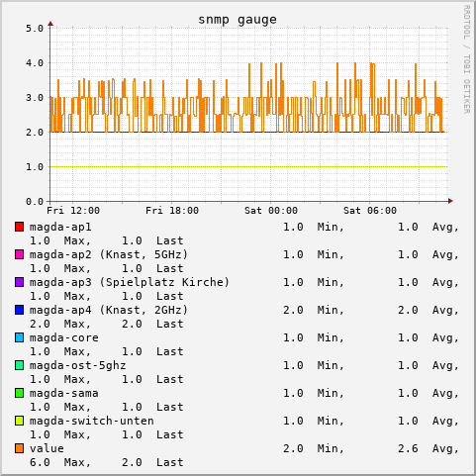
Task: Click the yellow magda-switch-unten legend swatch
Action: pyautogui.click(x=19, y=421)
